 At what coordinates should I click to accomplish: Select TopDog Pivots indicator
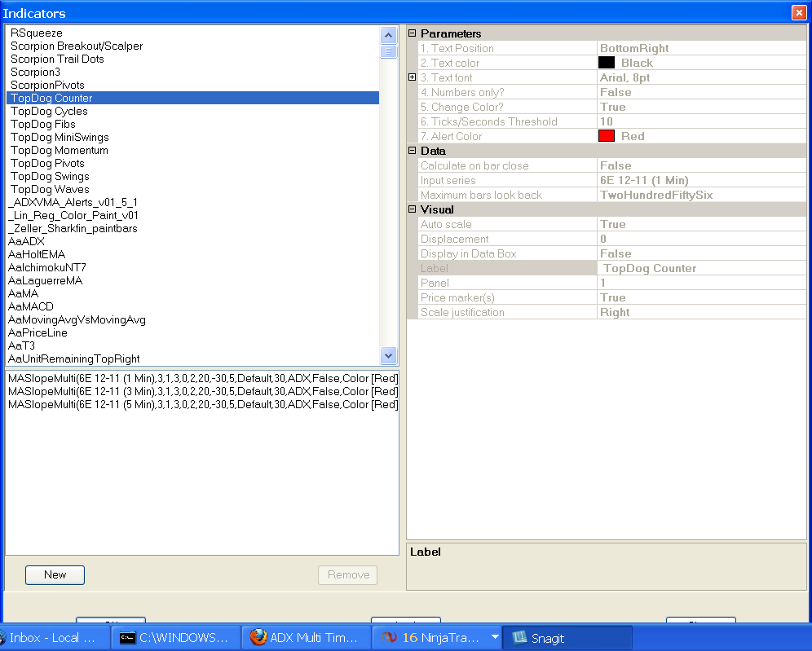[192, 163]
